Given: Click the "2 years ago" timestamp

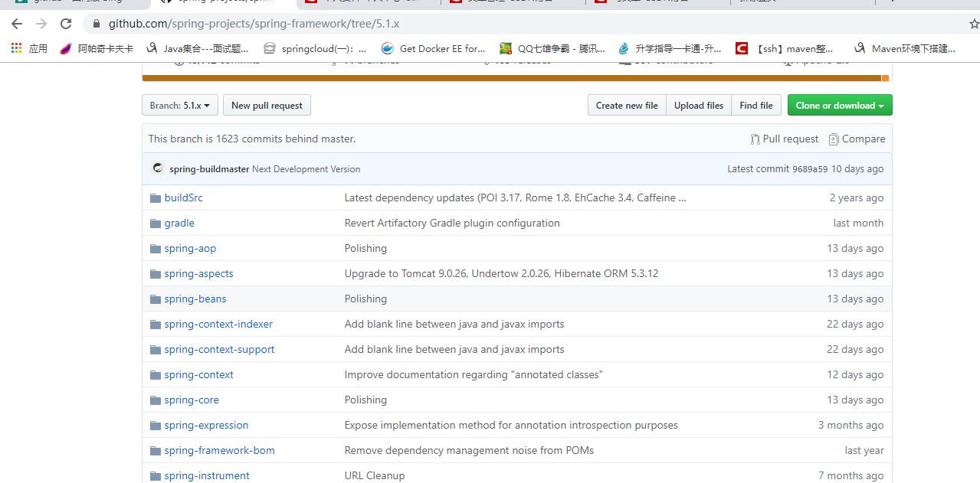Looking at the screenshot, I should 857,197.
